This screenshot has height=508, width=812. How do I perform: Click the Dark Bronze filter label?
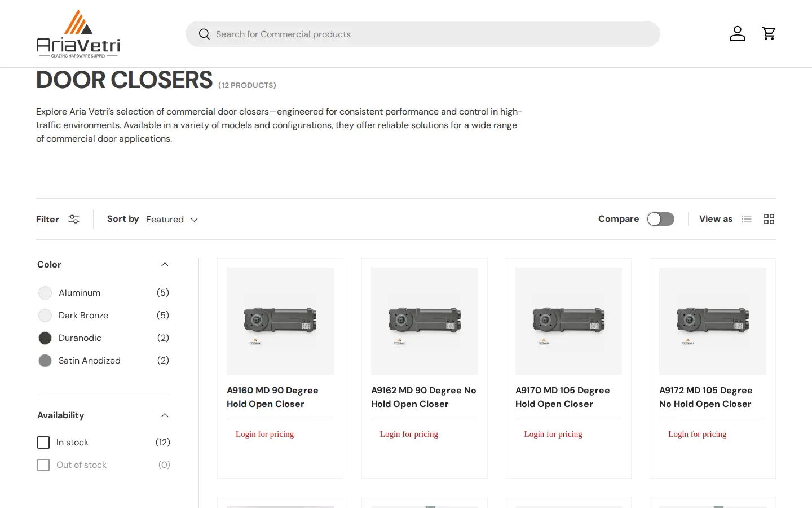click(x=83, y=316)
